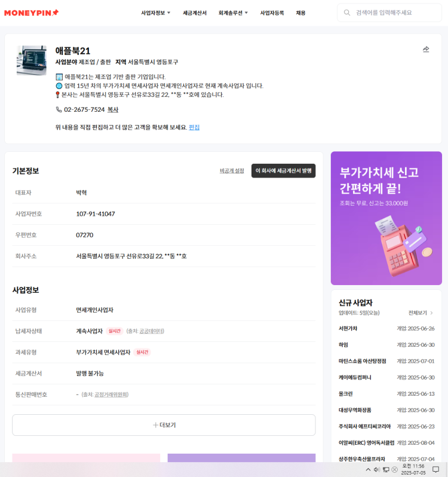448x477 pixels.
Task: Open the system tray overflow chevron
Action: click(368, 469)
